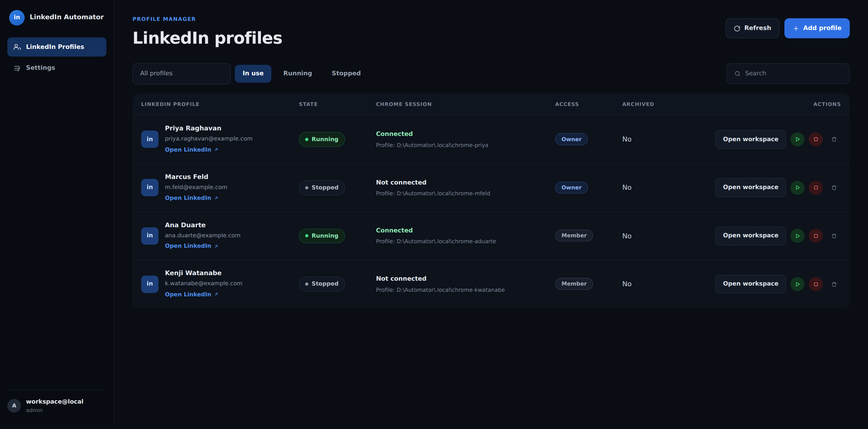Delete Ana Duarte's profile
868x429 pixels.
pyautogui.click(x=834, y=236)
